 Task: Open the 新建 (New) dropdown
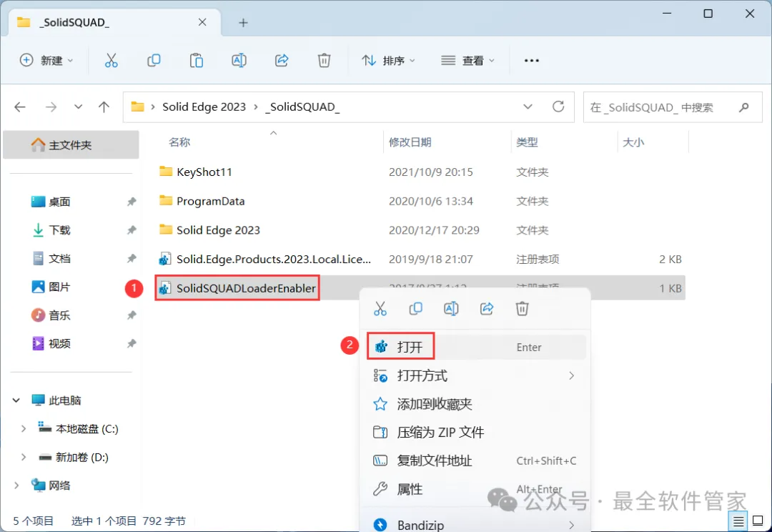[46, 61]
